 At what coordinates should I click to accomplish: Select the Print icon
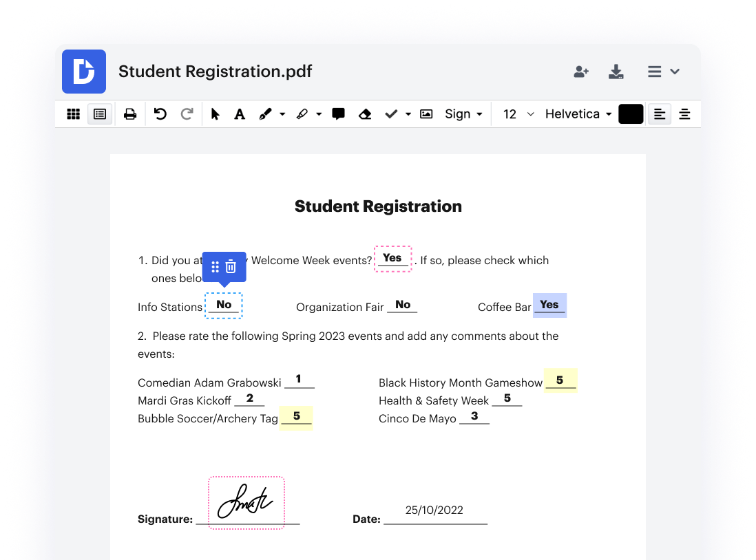pos(130,114)
